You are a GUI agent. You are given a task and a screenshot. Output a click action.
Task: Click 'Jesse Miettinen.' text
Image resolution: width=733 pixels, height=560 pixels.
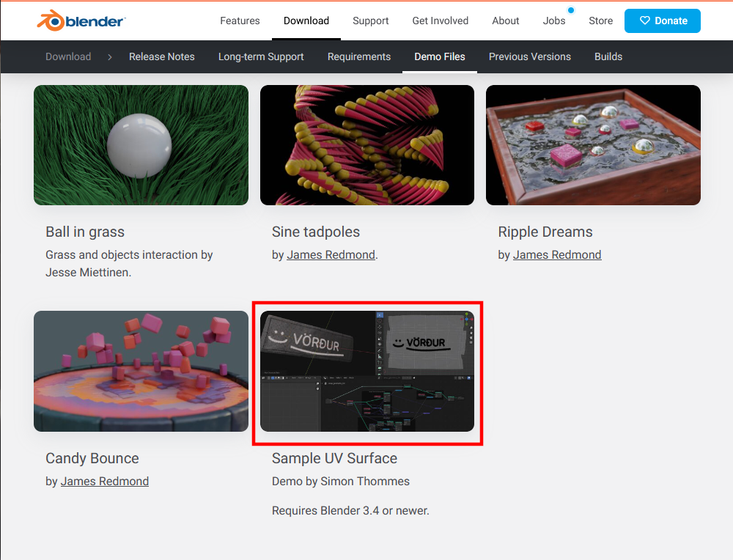click(x=89, y=272)
